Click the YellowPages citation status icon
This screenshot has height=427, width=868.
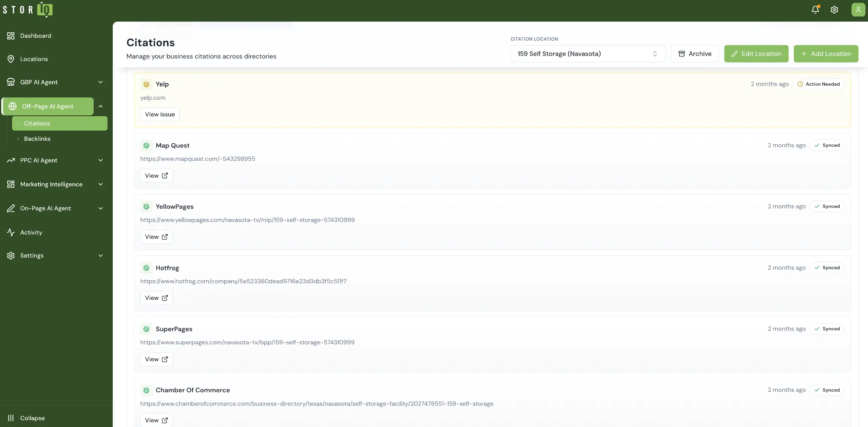(146, 207)
